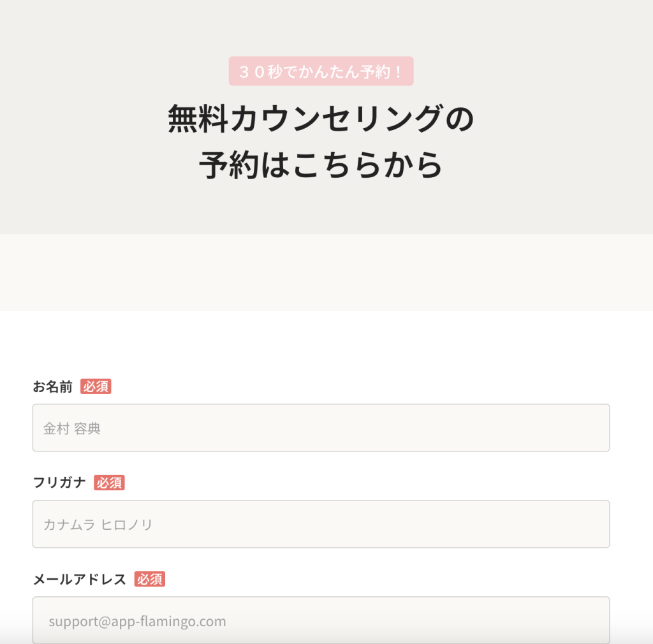Click the カナムラ ヒロノリ placeholder text
The image size is (653, 644).
click(98, 525)
